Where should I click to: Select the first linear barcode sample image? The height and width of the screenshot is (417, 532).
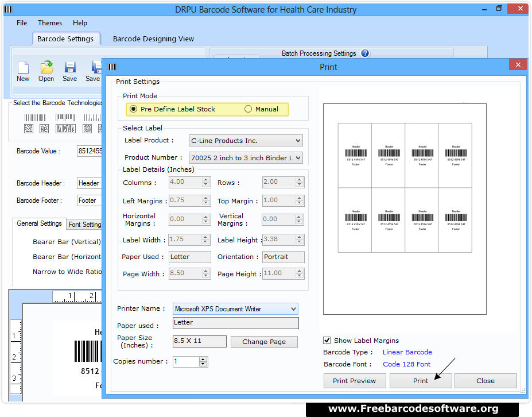(x=34, y=118)
